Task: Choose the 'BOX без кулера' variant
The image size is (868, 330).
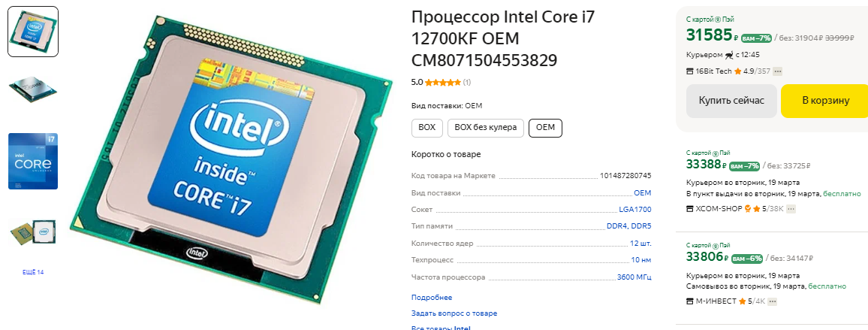Action: pyautogui.click(x=486, y=128)
